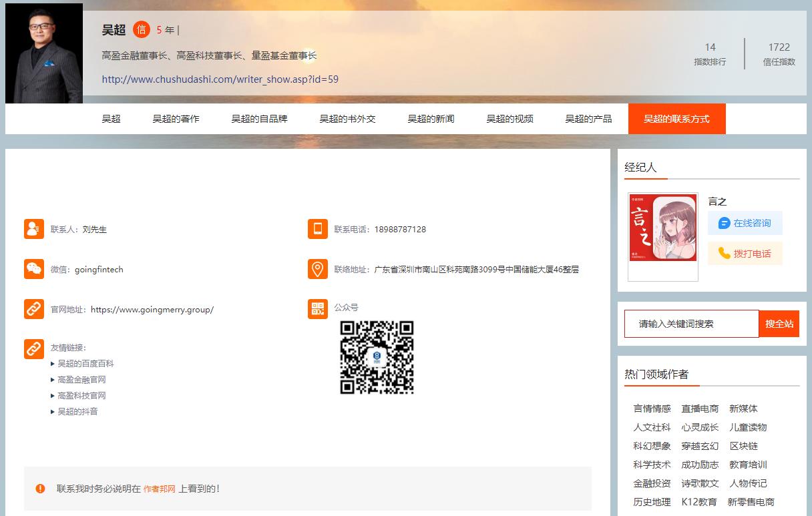Select the 吴超的联系方式 tab

pyautogui.click(x=676, y=119)
